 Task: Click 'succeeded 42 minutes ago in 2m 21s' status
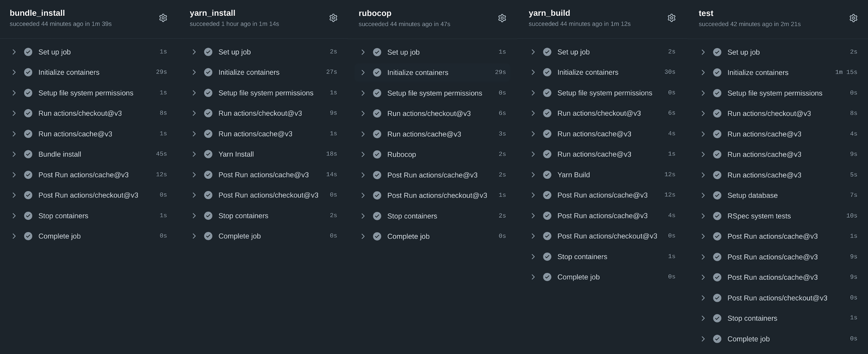pyautogui.click(x=749, y=24)
